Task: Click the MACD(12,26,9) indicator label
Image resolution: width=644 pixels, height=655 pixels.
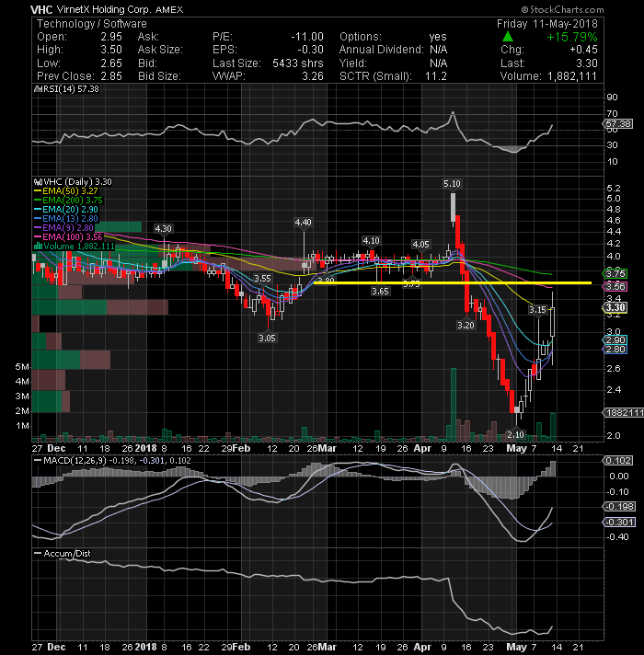Action: (75, 460)
